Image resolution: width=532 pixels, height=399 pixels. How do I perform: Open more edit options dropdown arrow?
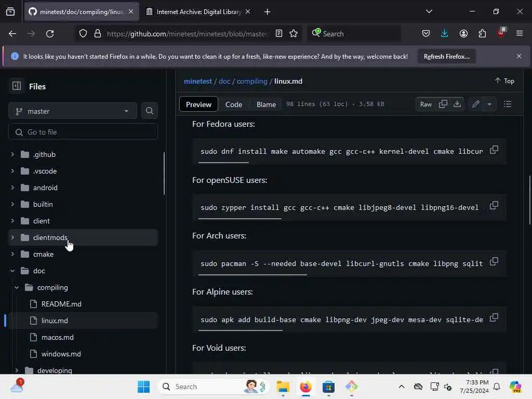click(489, 104)
